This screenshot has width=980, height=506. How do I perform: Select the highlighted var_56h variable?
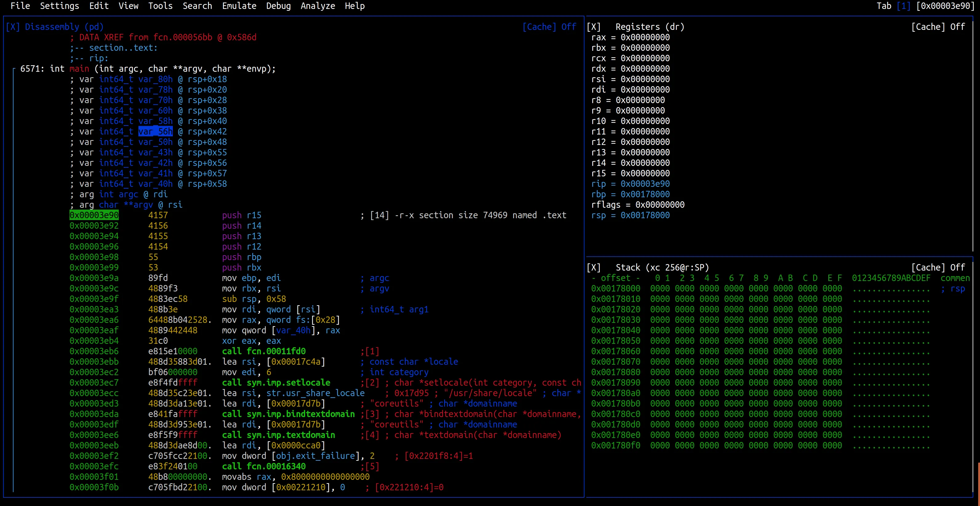[155, 131]
